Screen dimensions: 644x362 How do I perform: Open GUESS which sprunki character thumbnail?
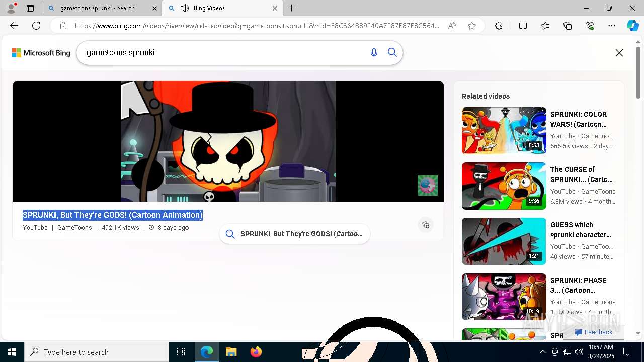504,241
